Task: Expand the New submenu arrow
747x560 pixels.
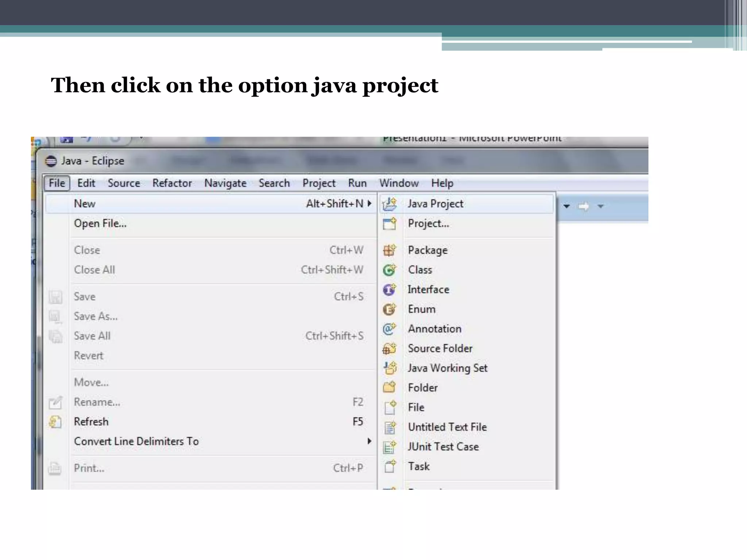Action: 369,203
